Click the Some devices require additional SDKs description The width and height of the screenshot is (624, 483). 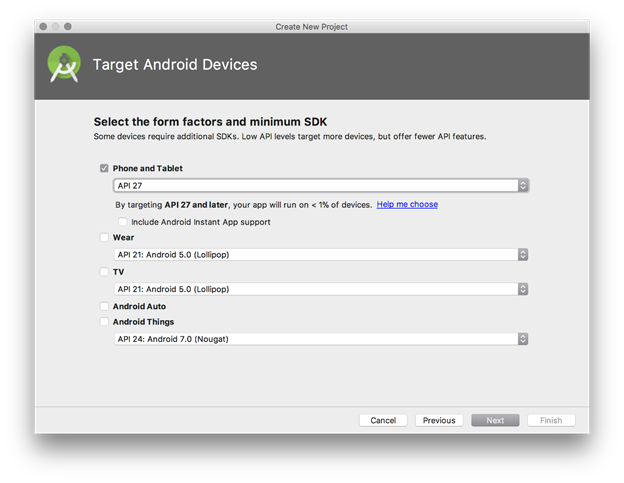pyautogui.click(x=290, y=136)
